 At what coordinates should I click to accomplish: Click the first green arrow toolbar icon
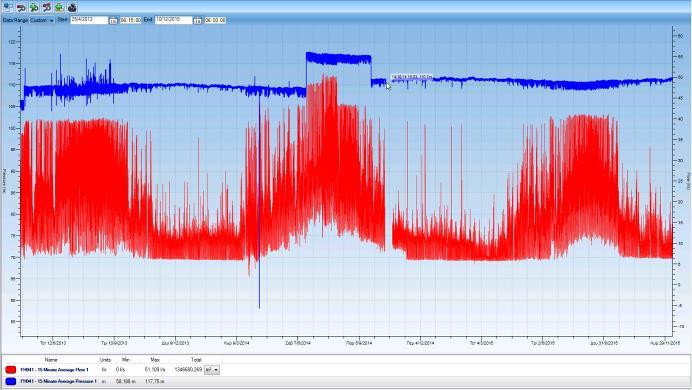34,7
